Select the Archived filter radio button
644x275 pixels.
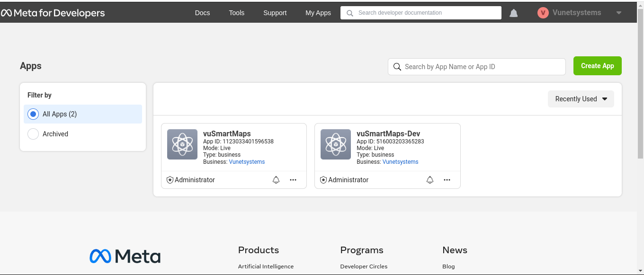33,134
